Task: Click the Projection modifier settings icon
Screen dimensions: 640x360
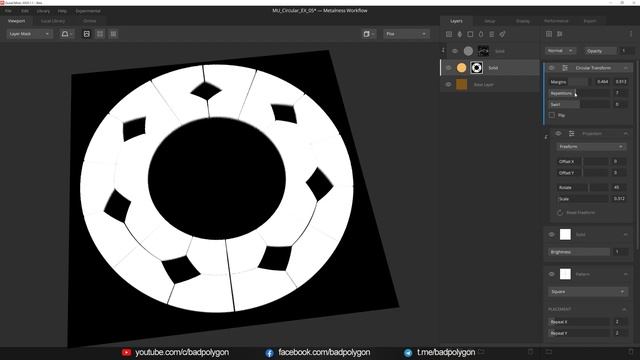Action: 571,133
